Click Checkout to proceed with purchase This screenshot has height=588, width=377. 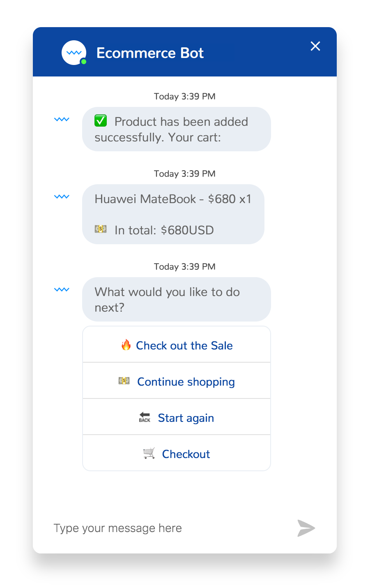pyautogui.click(x=177, y=453)
